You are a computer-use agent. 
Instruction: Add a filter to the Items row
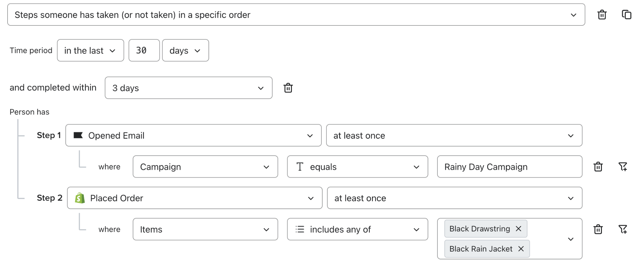(x=622, y=230)
